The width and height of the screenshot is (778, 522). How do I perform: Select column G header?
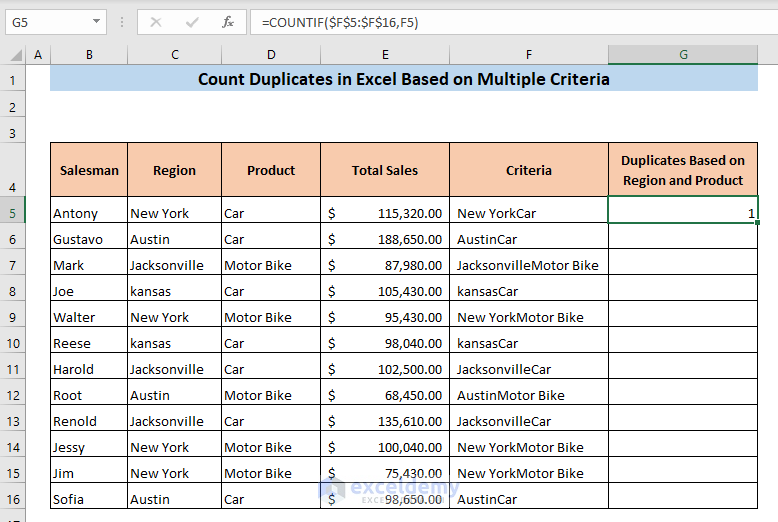pyautogui.click(x=683, y=55)
